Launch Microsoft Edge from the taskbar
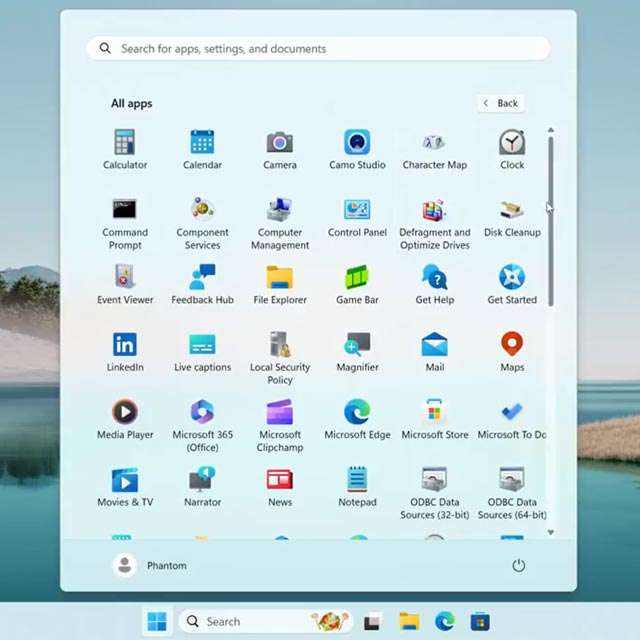Viewport: 640px width, 640px height. click(x=444, y=621)
